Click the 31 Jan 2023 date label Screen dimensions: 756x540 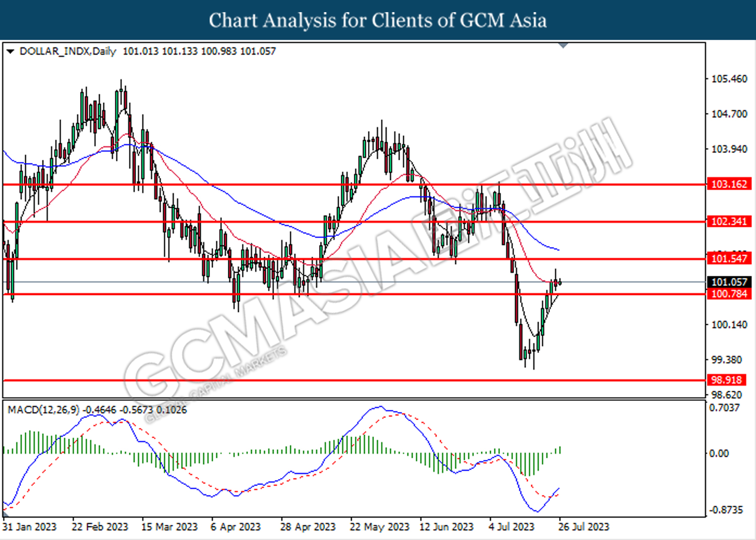(x=29, y=527)
